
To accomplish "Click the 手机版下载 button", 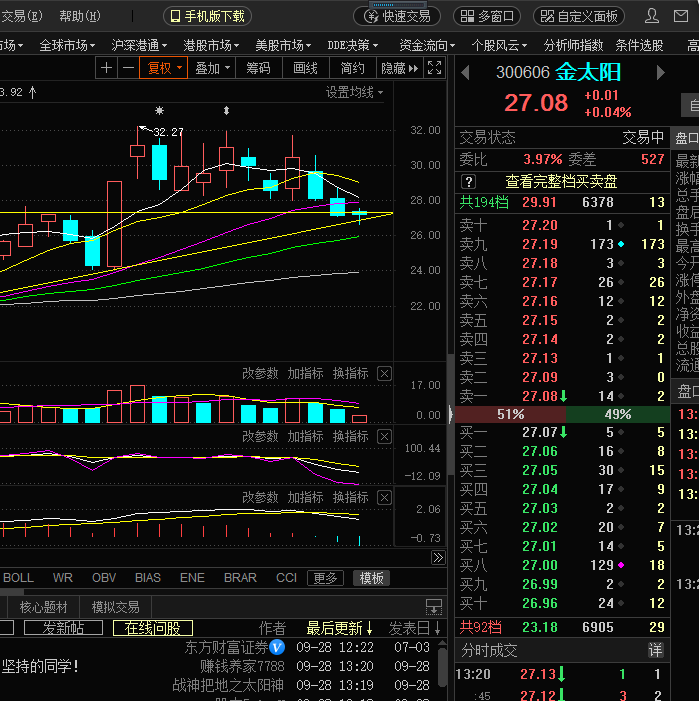I will pos(207,17).
